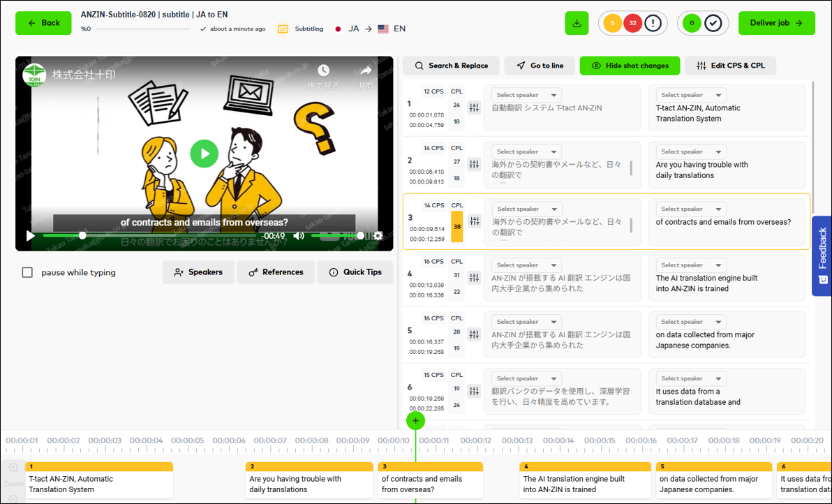Viewport: 832px width, 504px height.
Task: Toggle Hide shot changes button
Action: [x=630, y=66]
